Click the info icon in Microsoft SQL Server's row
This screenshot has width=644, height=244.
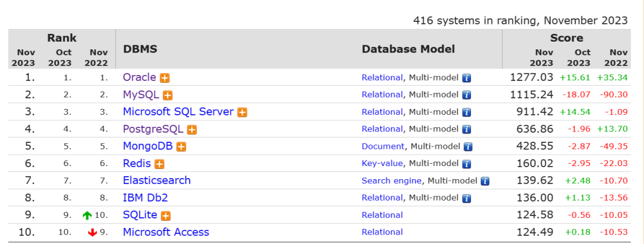(x=466, y=112)
